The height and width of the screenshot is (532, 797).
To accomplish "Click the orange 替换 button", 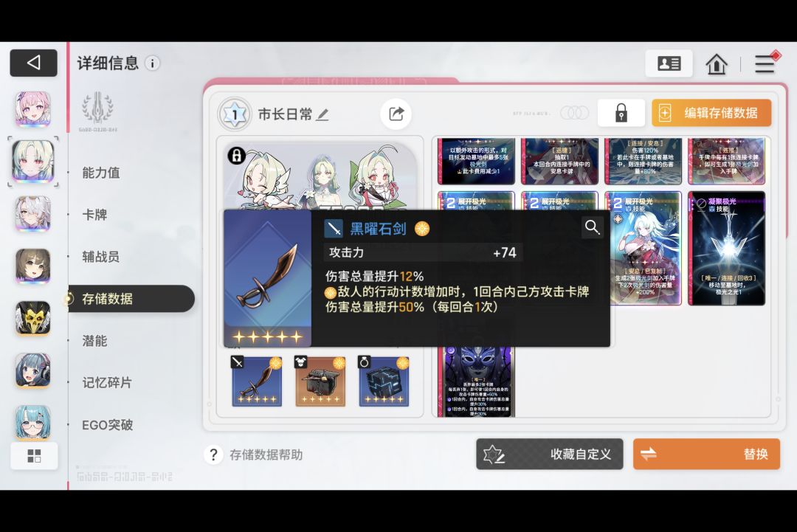I will click(706, 455).
